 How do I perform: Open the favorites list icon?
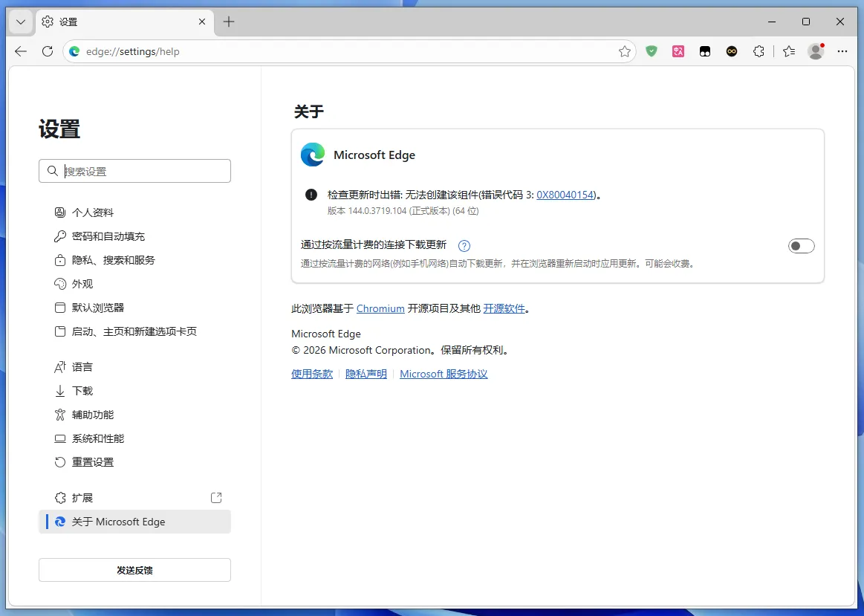788,51
